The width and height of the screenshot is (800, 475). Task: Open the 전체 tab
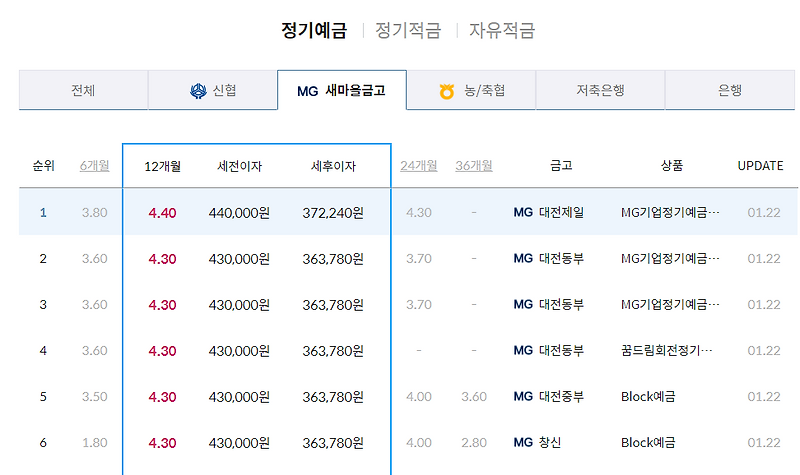83,90
